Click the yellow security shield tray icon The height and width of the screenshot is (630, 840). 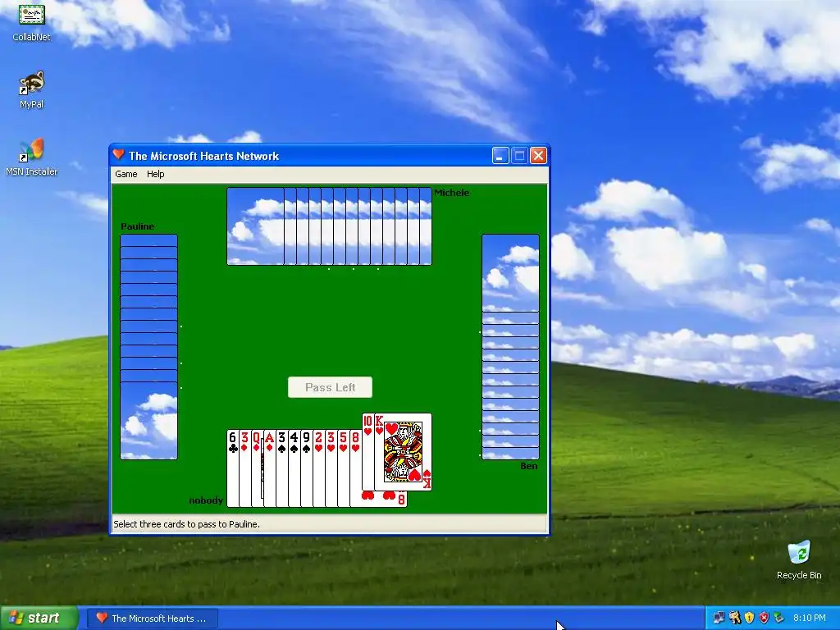750,619
